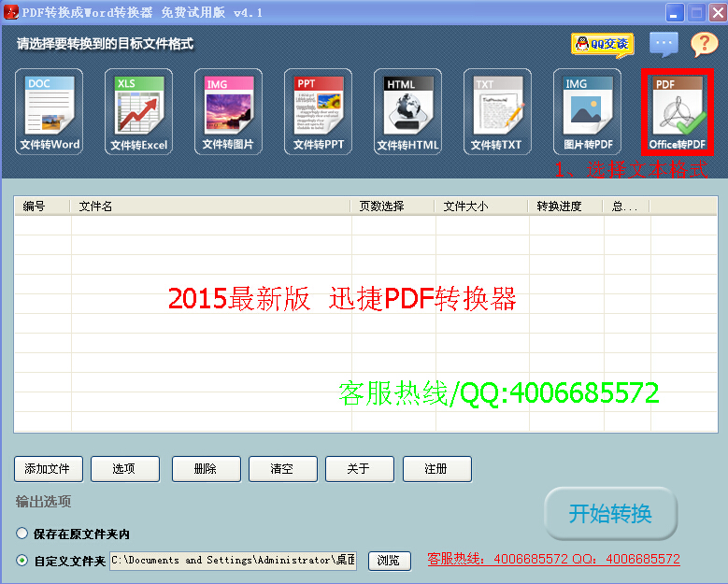Select the 文件转PPT format icon
The image size is (728, 584).
pyautogui.click(x=318, y=111)
